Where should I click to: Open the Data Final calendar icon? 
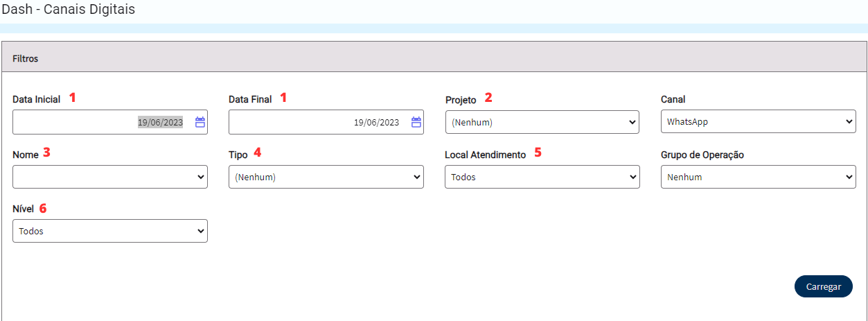pos(416,122)
